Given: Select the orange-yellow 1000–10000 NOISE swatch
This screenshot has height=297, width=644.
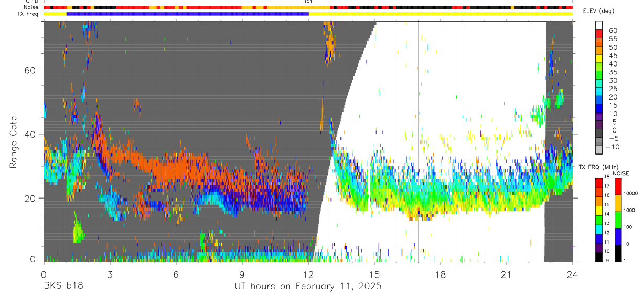Looking at the screenshot, I should pyautogui.click(x=618, y=203).
